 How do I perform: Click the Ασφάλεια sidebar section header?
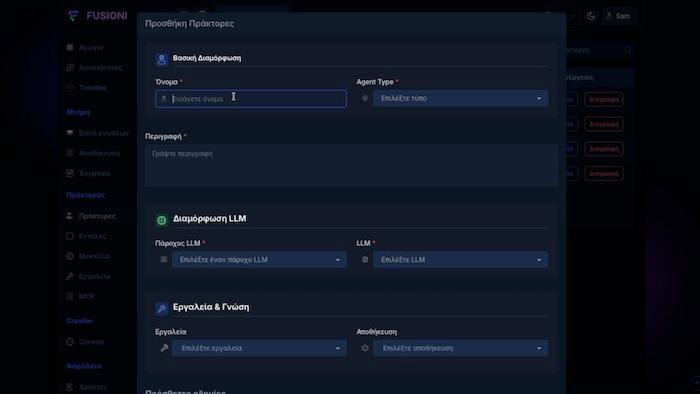[84, 366]
